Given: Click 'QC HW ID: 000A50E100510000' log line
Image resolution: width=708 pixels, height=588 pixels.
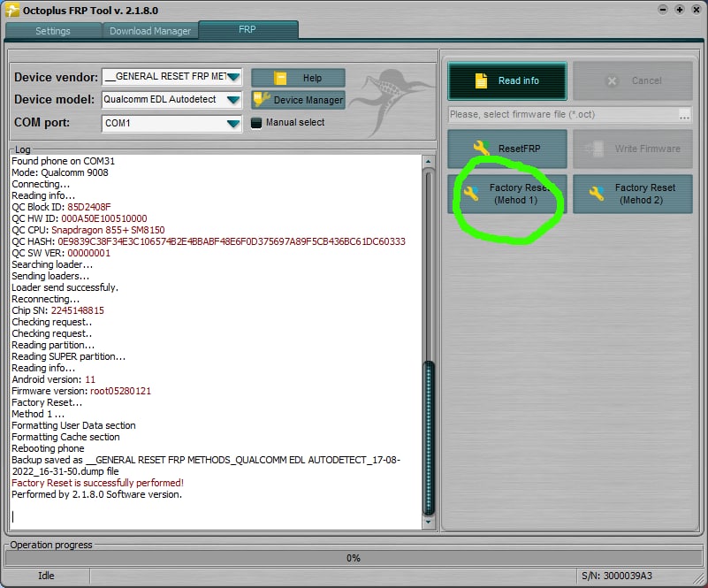Looking at the screenshot, I should click(x=80, y=218).
